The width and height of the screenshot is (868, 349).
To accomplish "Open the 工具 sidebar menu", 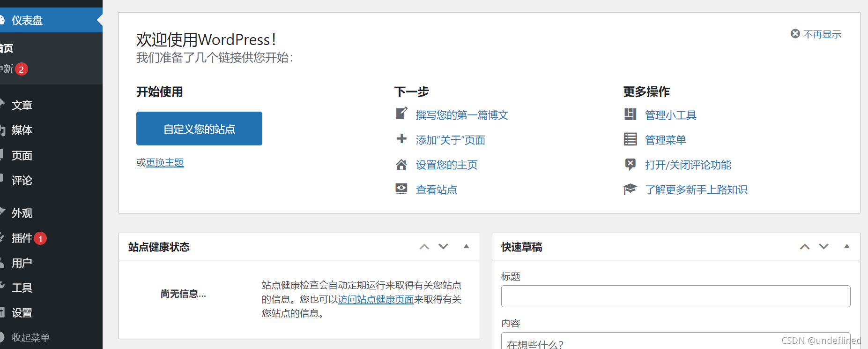I will click(x=51, y=288).
